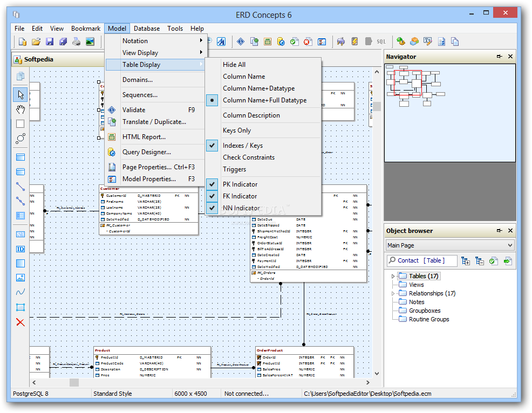
Task: Click the Save All toolbar icon
Action: point(63,42)
